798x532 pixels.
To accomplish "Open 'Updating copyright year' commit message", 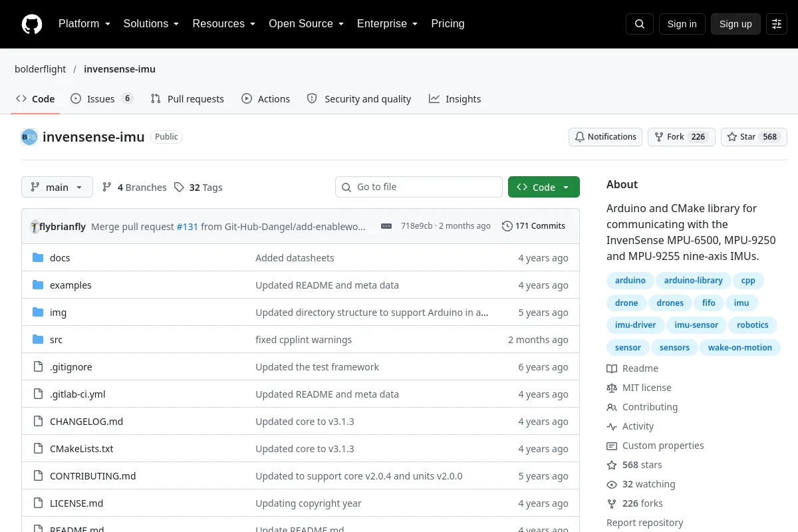I will [309, 503].
